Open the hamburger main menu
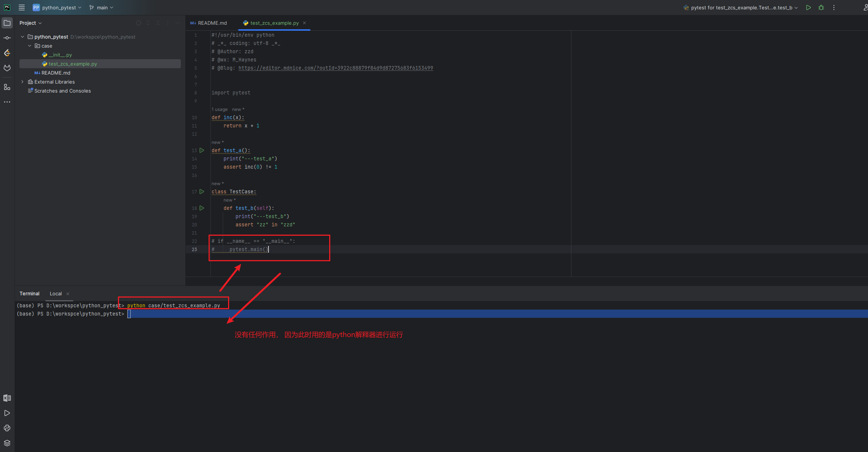 pos(22,7)
